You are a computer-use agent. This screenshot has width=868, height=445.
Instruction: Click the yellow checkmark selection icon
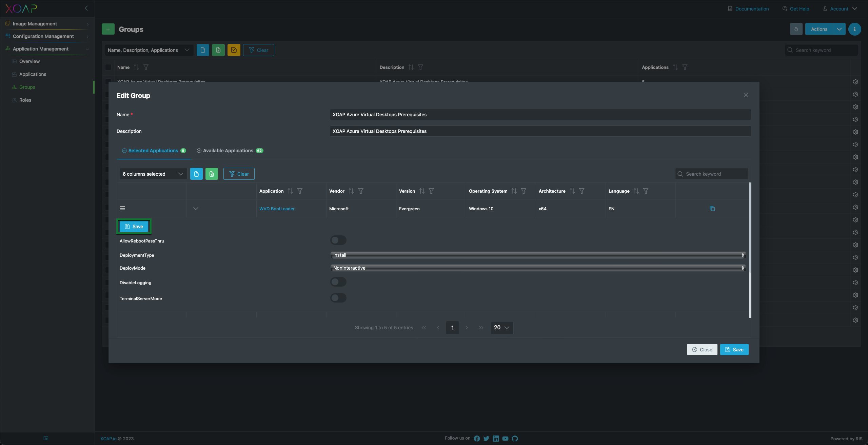click(234, 50)
